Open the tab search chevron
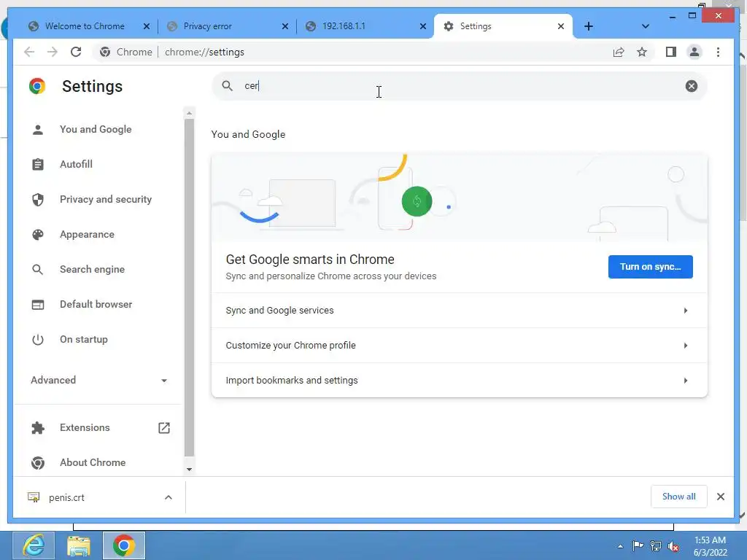This screenshot has height=560, width=747. coord(646,26)
